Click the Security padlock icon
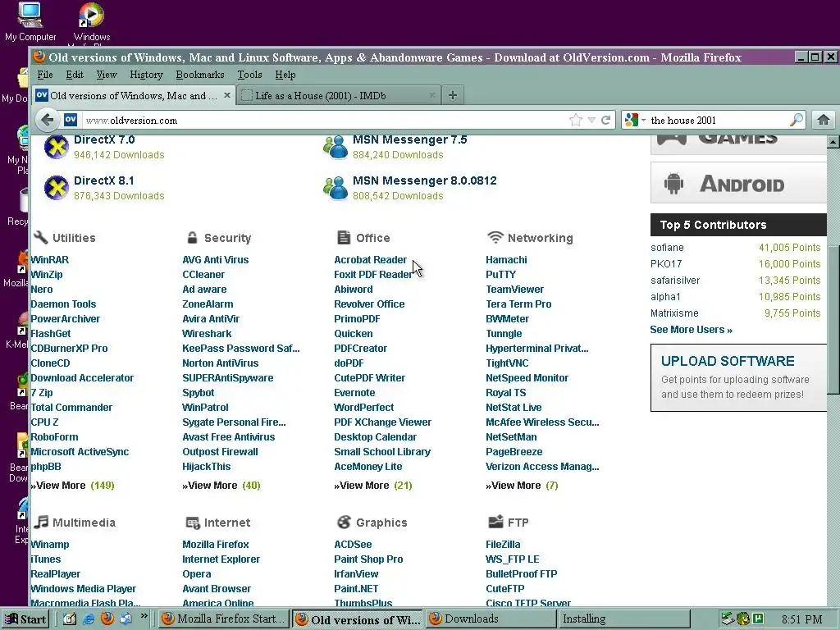The image size is (840, 630). (x=192, y=237)
